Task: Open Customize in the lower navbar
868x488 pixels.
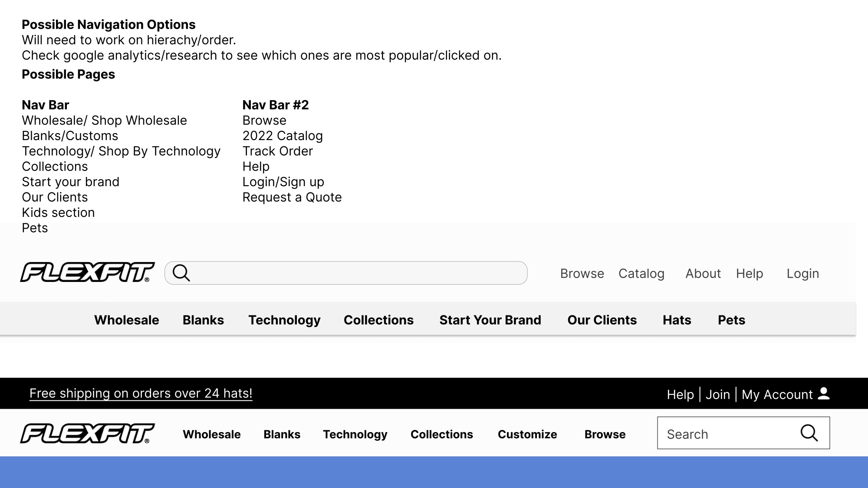Action: click(527, 434)
